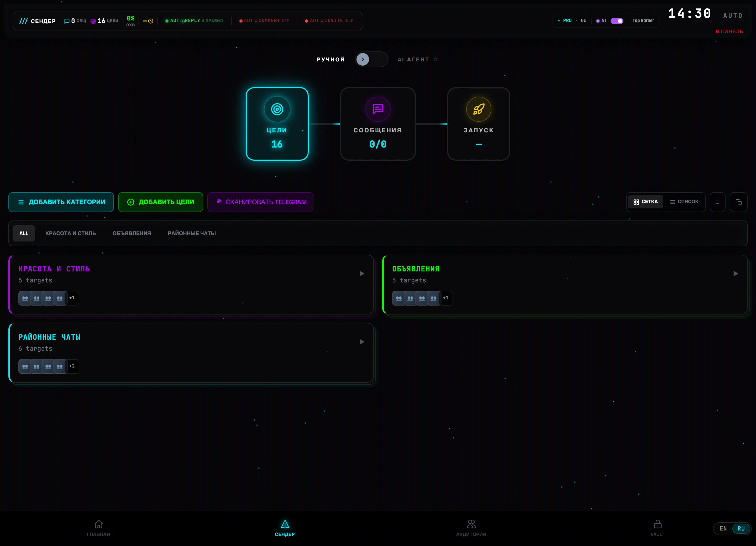Click the small square icon button

click(717, 202)
